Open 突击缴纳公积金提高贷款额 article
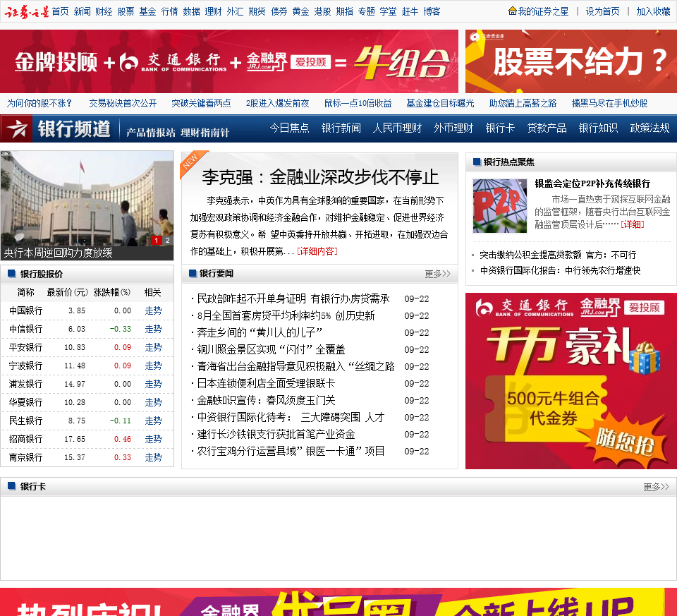 [x=558, y=255]
